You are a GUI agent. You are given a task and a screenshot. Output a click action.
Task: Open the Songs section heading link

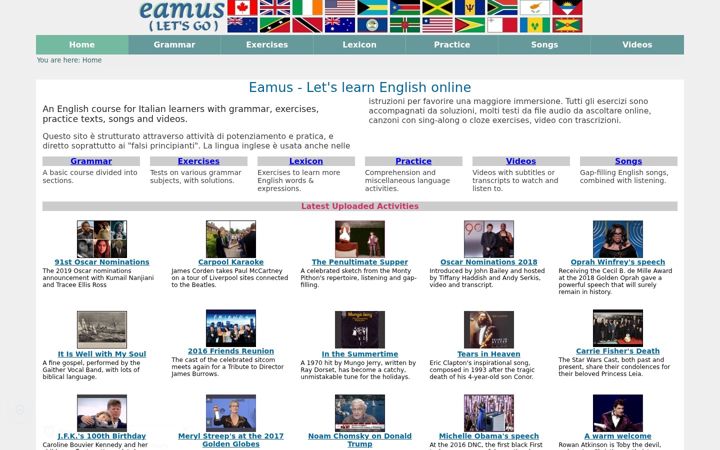(628, 161)
